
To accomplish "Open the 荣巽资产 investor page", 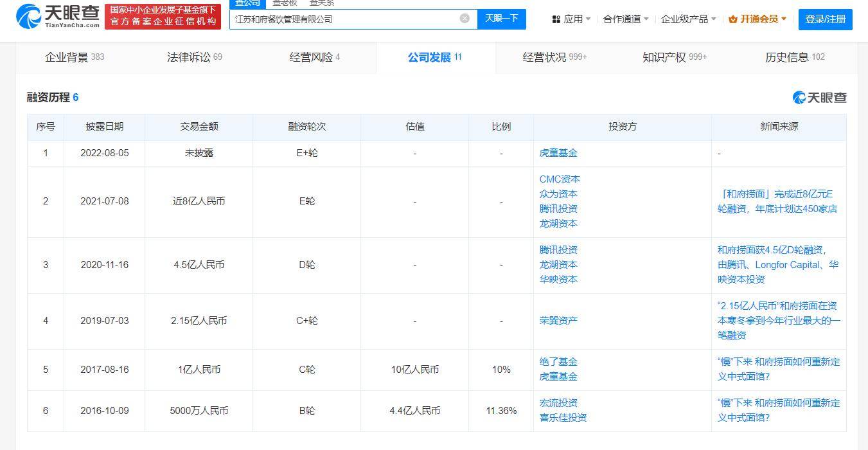I will [x=558, y=320].
